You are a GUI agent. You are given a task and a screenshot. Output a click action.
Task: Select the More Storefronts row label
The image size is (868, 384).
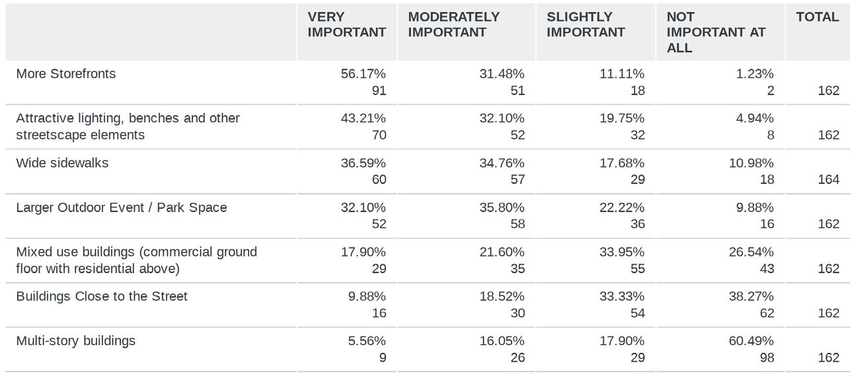(x=65, y=74)
